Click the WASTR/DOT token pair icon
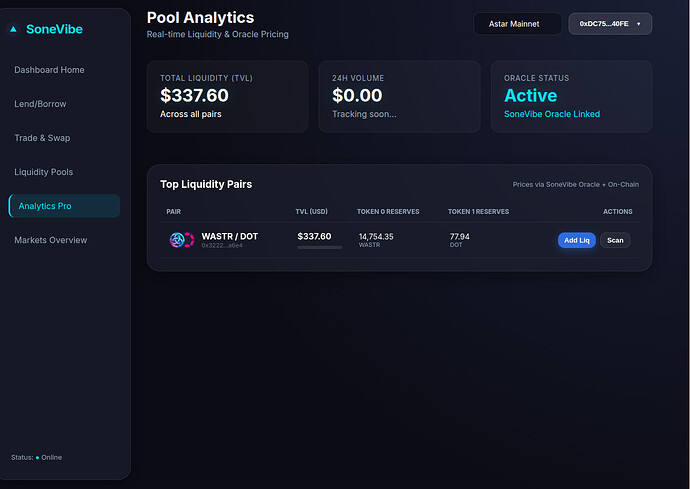The width and height of the screenshot is (690, 489). (x=182, y=240)
